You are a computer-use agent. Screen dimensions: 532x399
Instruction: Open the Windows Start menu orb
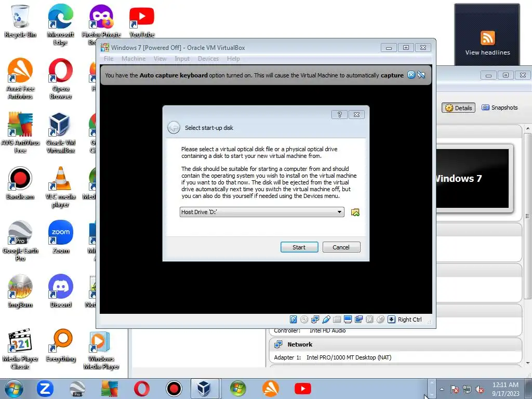(x=14, y=389)
